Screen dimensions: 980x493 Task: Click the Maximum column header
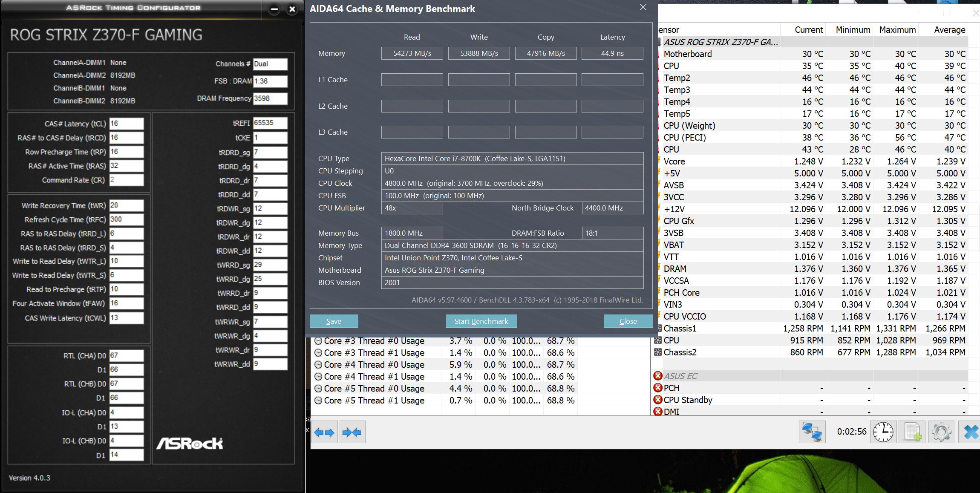click(897, 30)
